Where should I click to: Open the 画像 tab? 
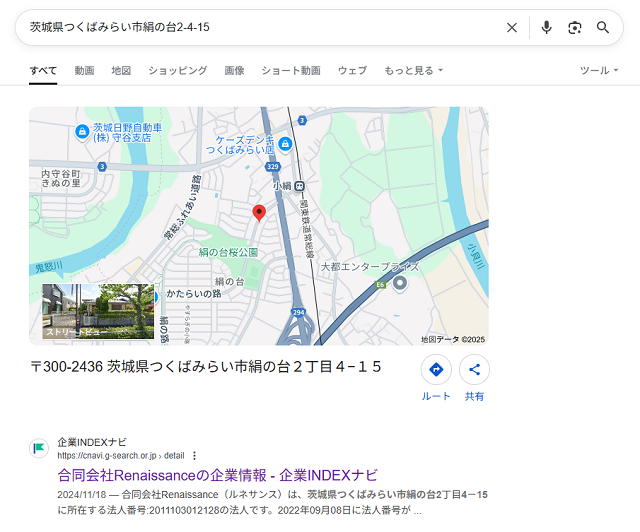point(234,71)
